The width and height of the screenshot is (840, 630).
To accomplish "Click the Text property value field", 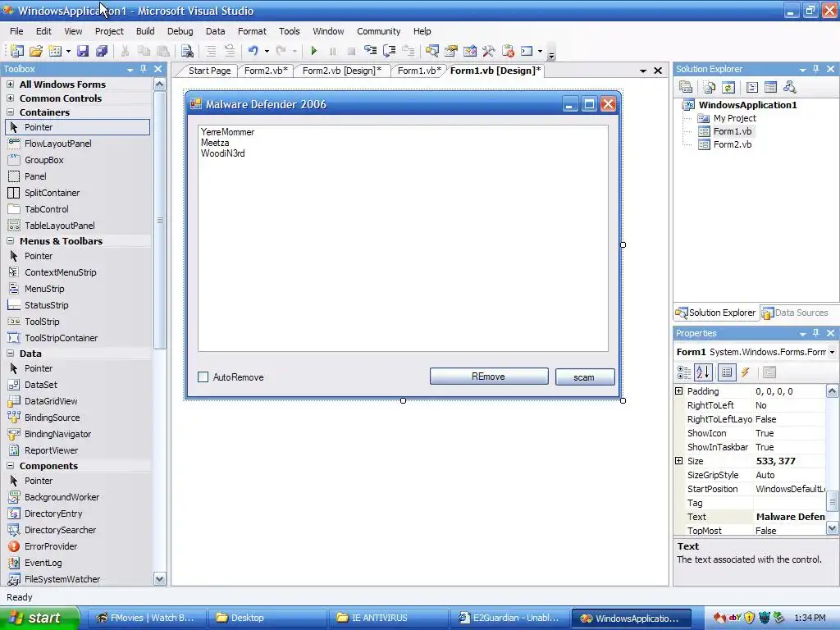I will pos(790,517).
